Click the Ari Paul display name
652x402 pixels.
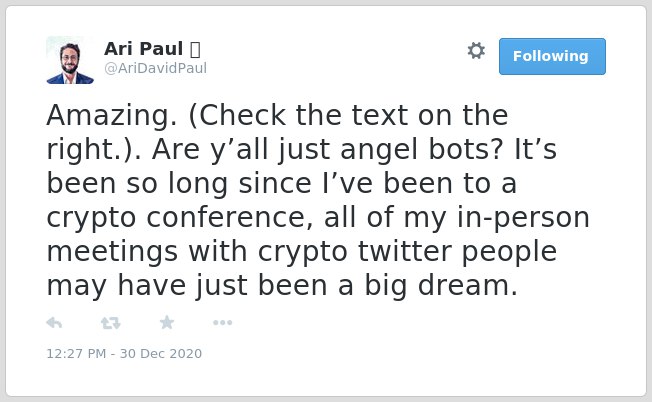tap(143, 49)
